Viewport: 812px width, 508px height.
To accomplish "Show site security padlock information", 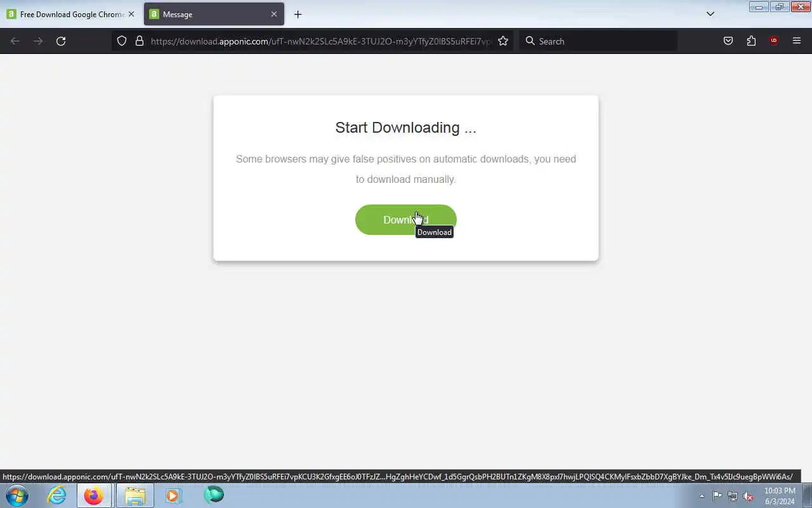I will click(140, 41).
